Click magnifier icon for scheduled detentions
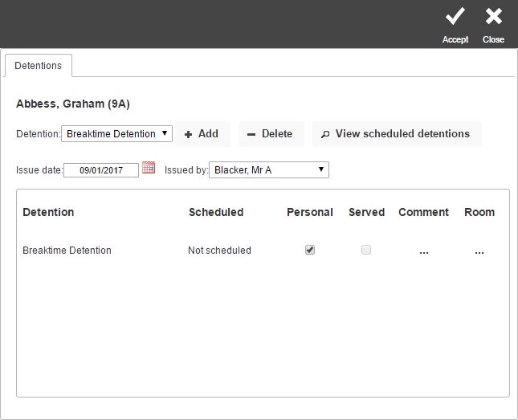The width and height of the screenshot is (518, 420). pyautogui.click(x=325, y=134)
